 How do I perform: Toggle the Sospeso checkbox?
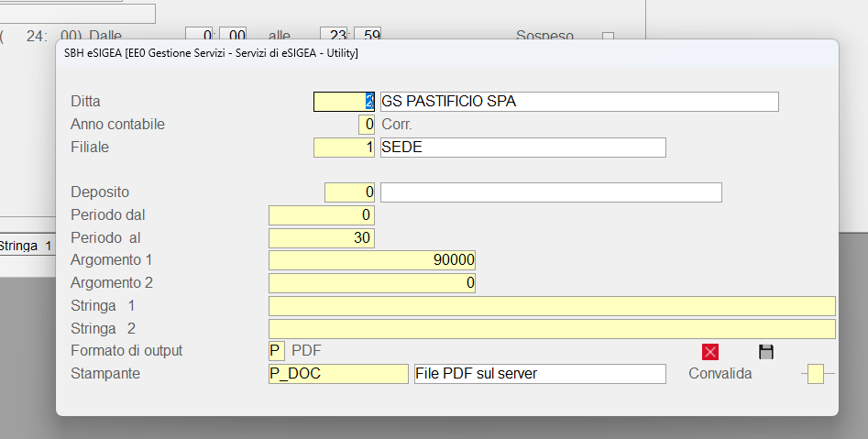607,37
